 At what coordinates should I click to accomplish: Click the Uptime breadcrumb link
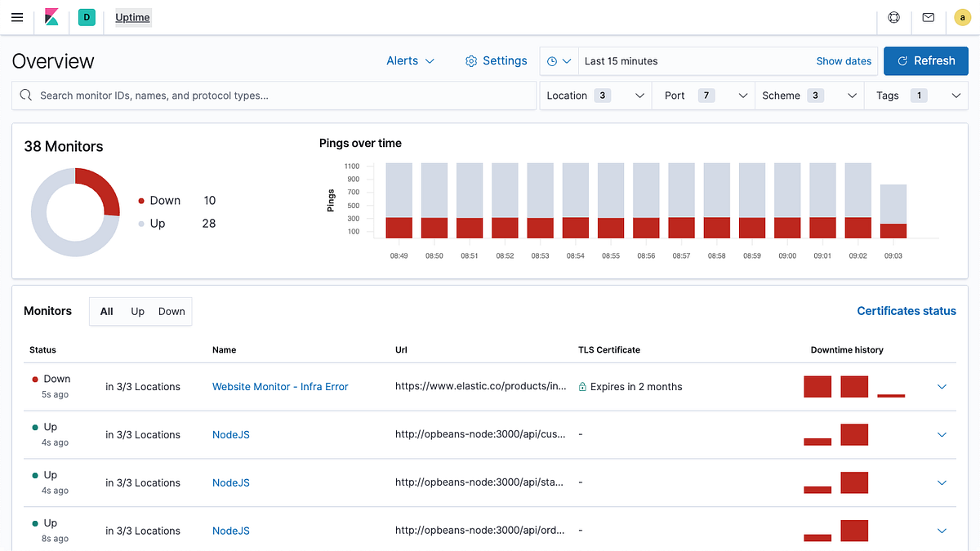tap(132, 17)
